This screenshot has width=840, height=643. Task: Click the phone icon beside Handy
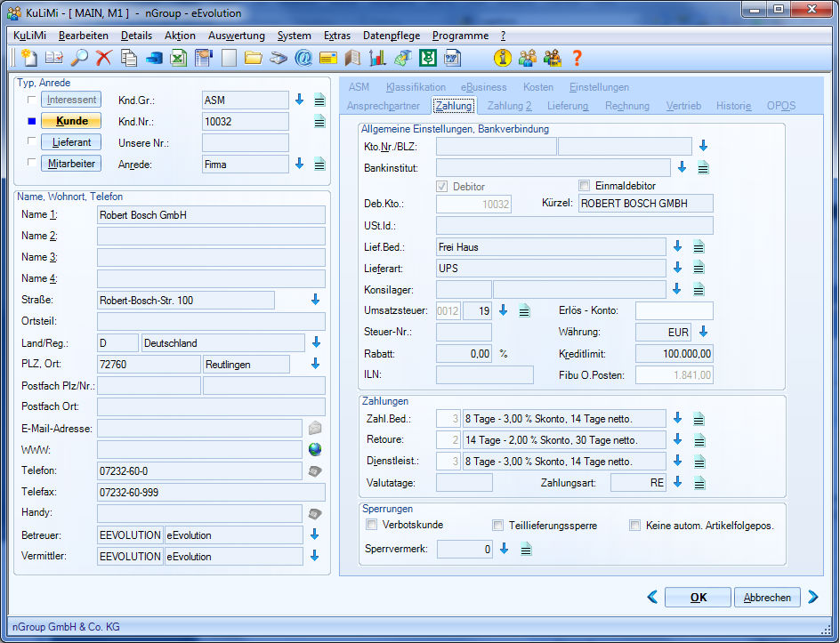[x=315, y=513]
